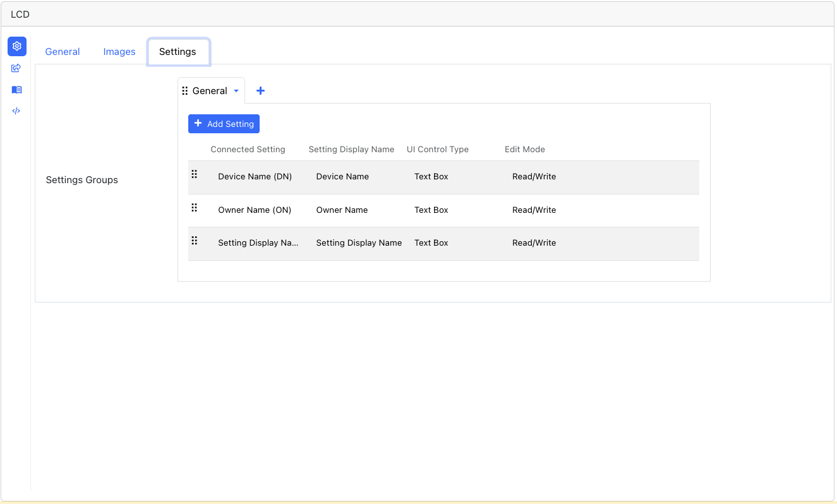Click Setting Display Name value in third row
The height and width of the screenshot is (504, 837).
click(x=359, y=243)
